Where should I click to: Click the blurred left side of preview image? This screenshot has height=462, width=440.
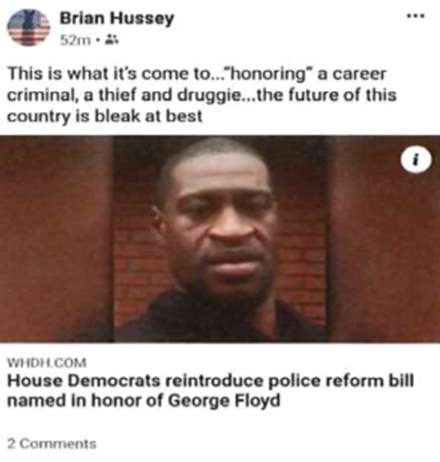57,239
